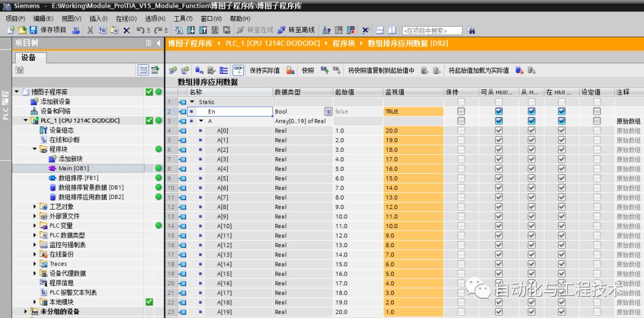The image size is (644, 318).
Task: Open the 项目(P) menu
Action: (x=16, y=18)
